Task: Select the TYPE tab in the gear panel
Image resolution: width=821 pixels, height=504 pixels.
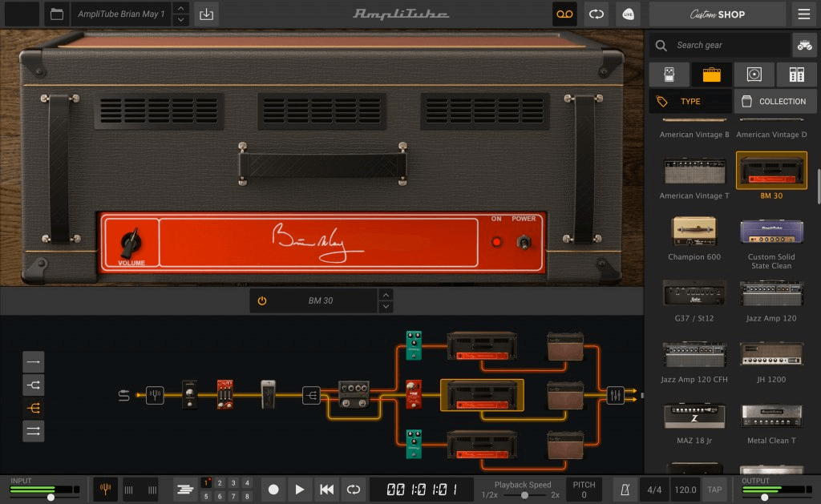Action: pyautogui.click(x=691, y=101)
